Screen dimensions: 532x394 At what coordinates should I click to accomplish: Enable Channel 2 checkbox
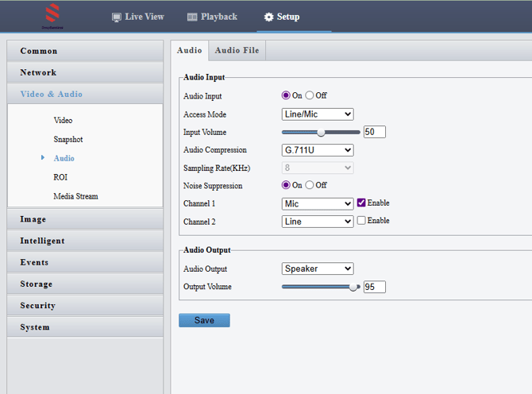click(361, 221)
